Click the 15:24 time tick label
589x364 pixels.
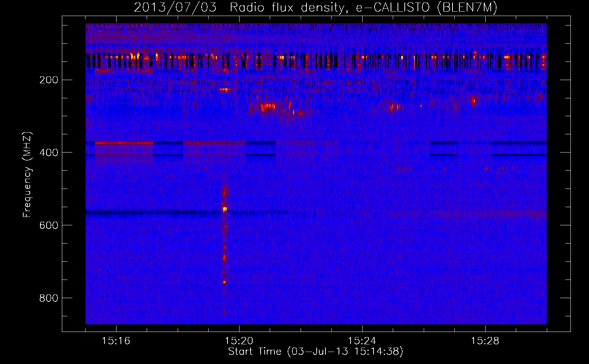pos(362,341)
